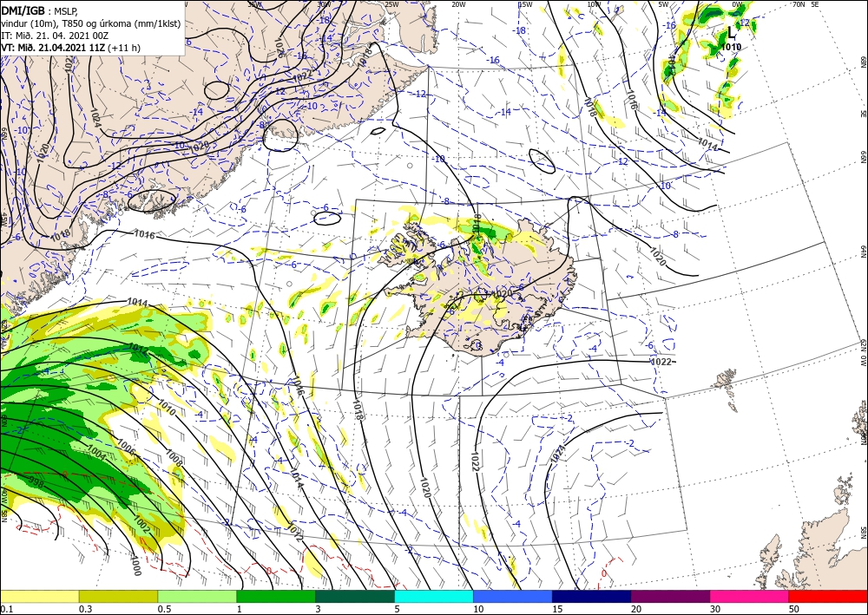Click the 'VT: Mið. 21.04.2021 11Z' text
The image size is (868, 615).
[53, 48]
